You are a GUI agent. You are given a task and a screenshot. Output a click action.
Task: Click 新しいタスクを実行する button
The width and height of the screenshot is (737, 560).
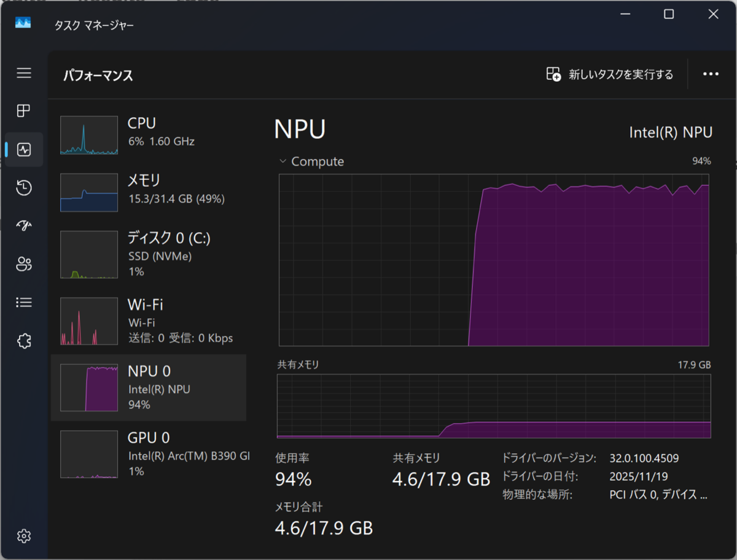pyautogui.click(x=610, y=74)
